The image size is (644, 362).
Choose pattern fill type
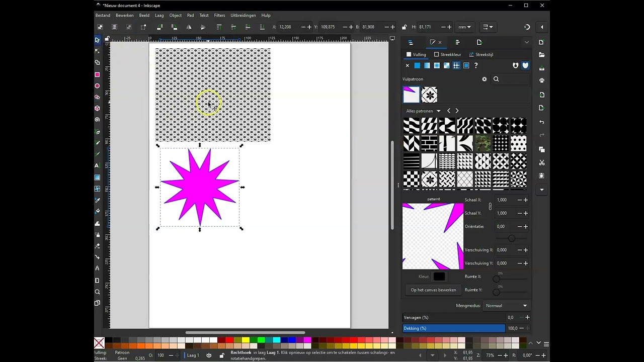[x=456, y=65]
